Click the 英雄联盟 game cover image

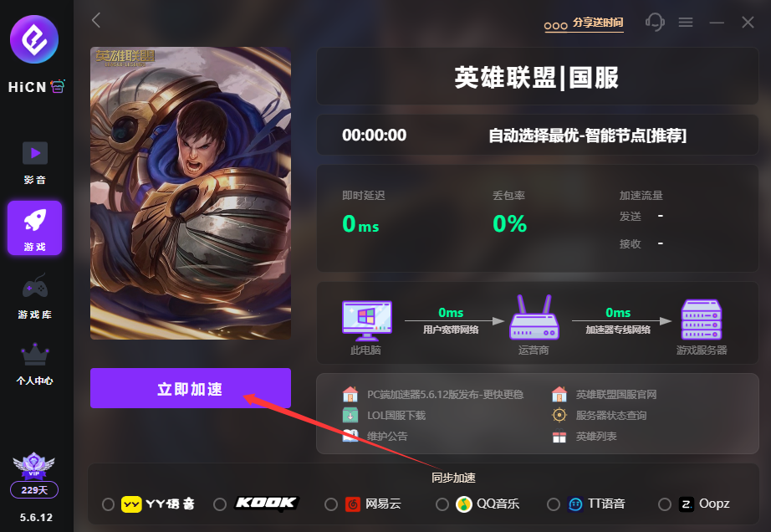(191, 193)
